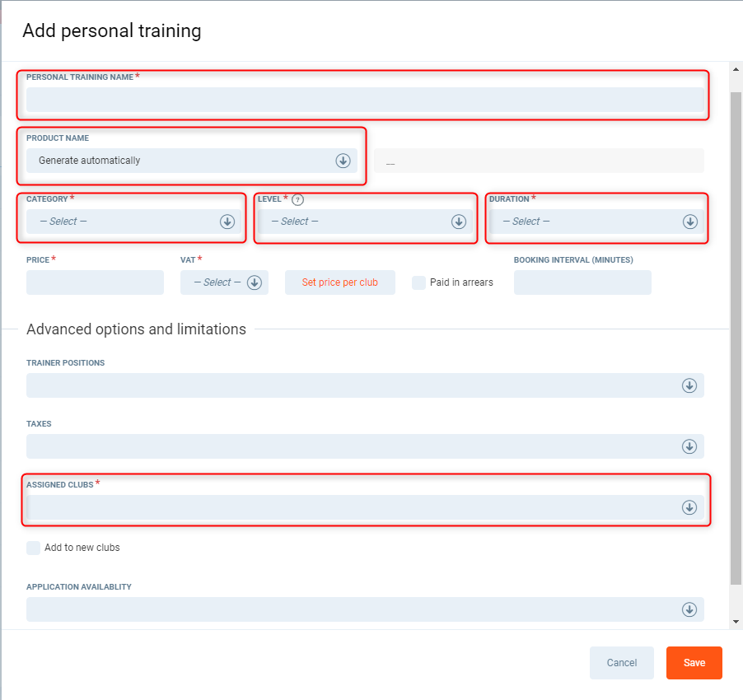Click the Taxes field arrow icon
This screenshot has height=700, width=743.
689,446
